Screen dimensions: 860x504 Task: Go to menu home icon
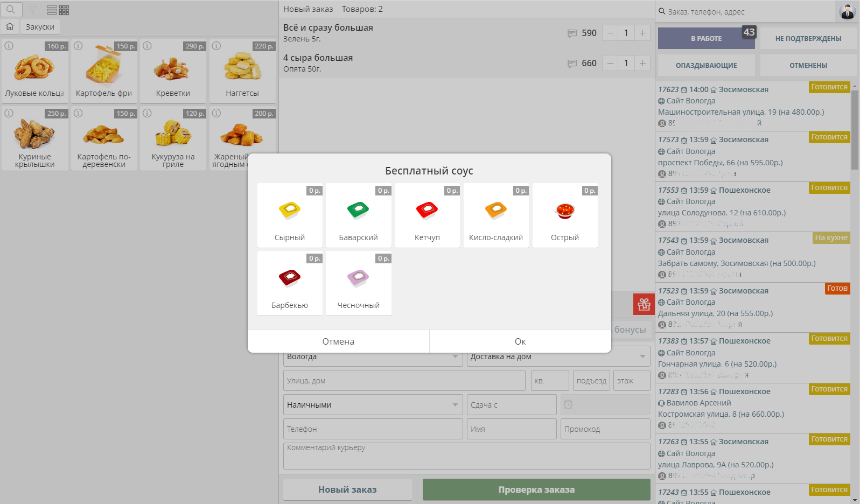click(10, 26)
